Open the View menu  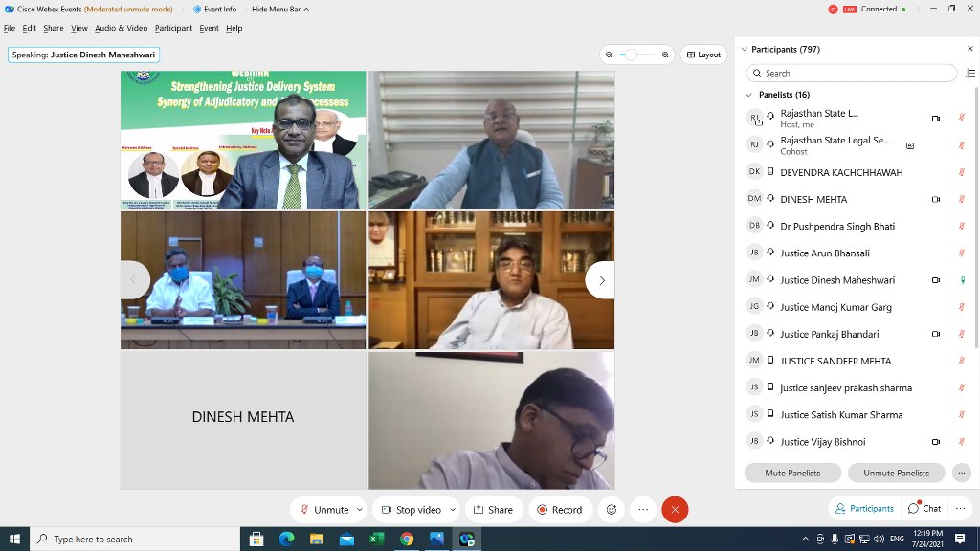tap(79, 28)
